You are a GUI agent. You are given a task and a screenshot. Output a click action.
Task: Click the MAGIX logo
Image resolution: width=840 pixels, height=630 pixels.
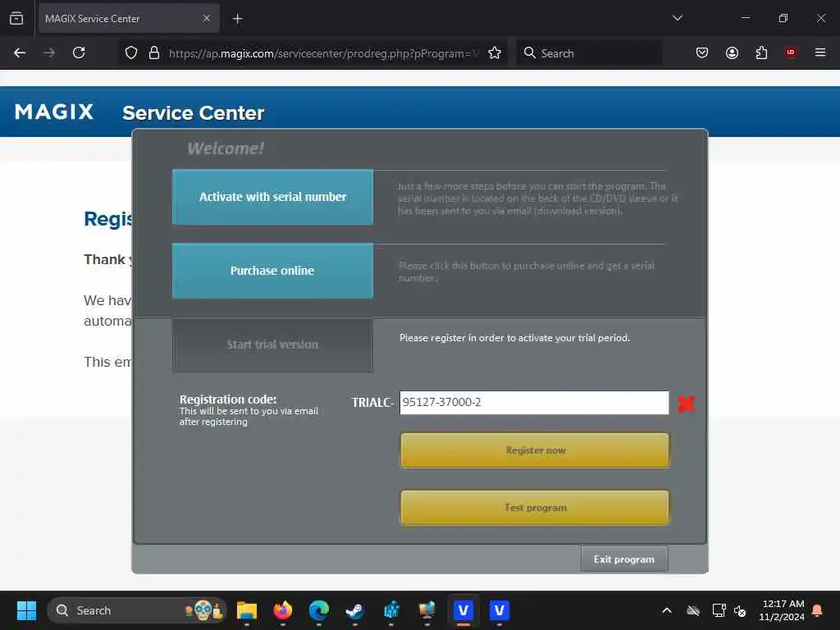tap(54, 112)
